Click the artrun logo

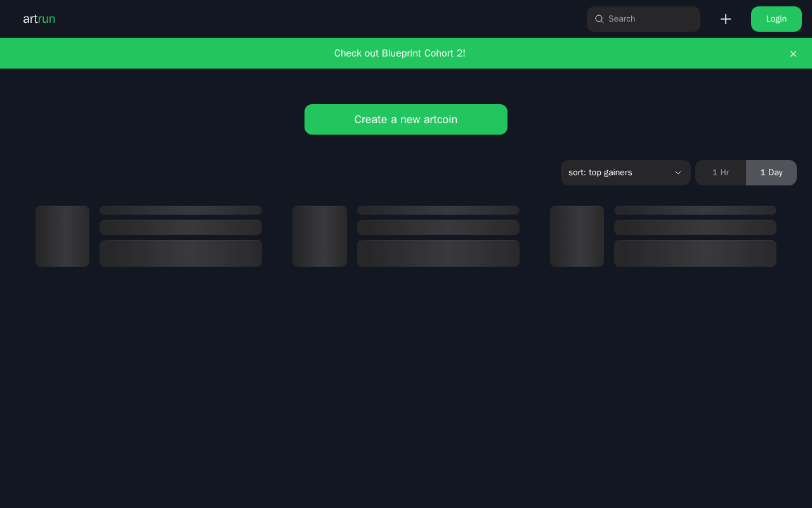coord(39,19)
